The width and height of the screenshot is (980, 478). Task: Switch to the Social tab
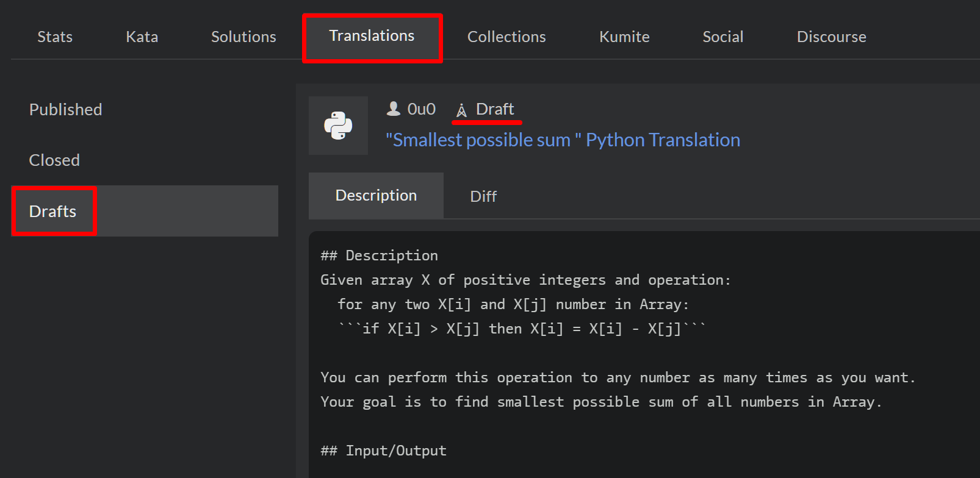(x=723, y=37)
